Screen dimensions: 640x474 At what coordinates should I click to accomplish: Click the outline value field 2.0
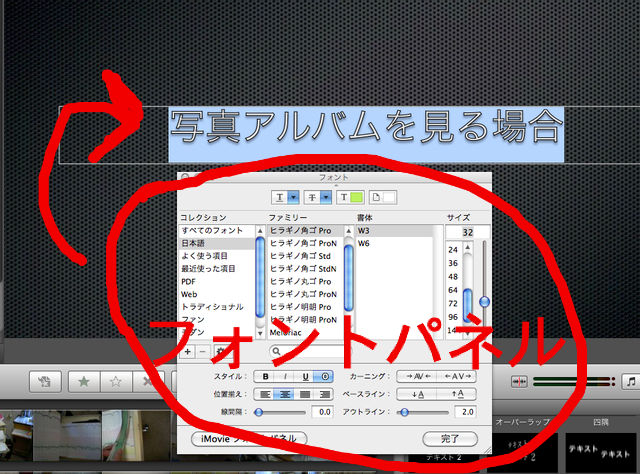point(465,412)
